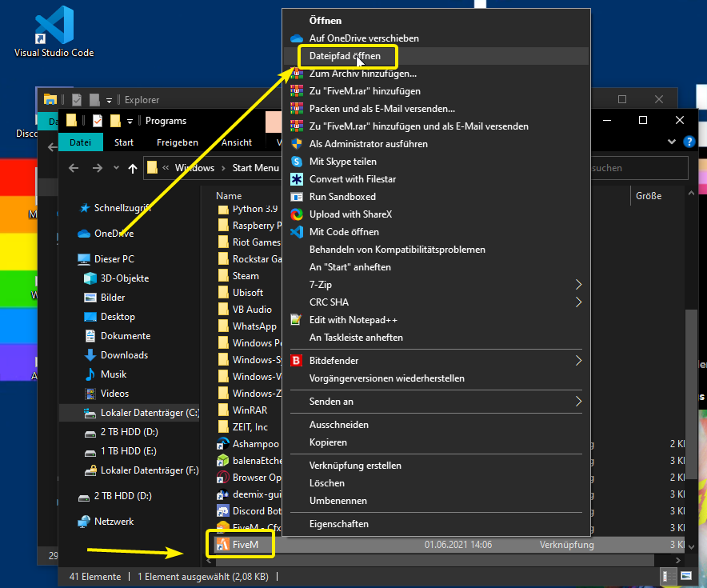Select Dateipfad öffnen from context menu
Image resolution: width=707 pixels, height=588 pixels.
coord(349,56)
